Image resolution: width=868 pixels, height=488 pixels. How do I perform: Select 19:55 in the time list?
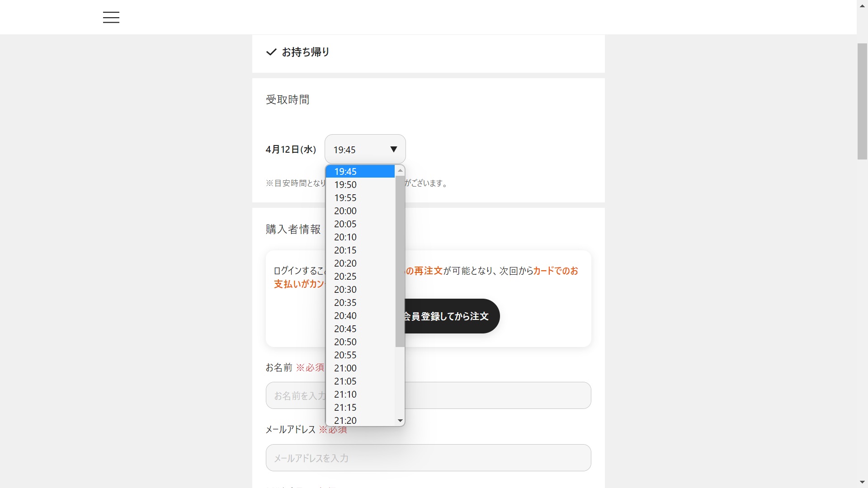click(x=360, y=197)
